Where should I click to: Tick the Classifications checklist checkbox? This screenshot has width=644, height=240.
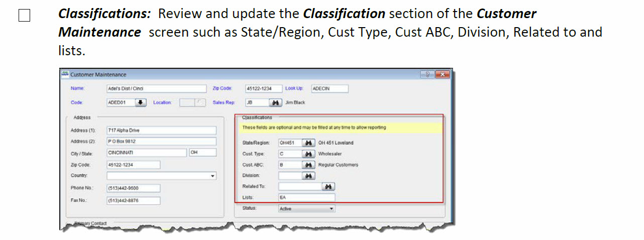[x=24, y=16]
